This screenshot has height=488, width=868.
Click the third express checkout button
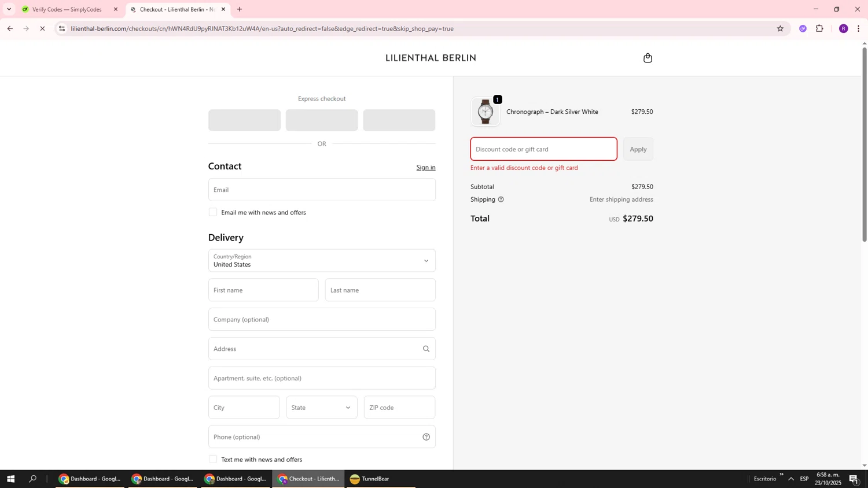(x=399, y=120)
